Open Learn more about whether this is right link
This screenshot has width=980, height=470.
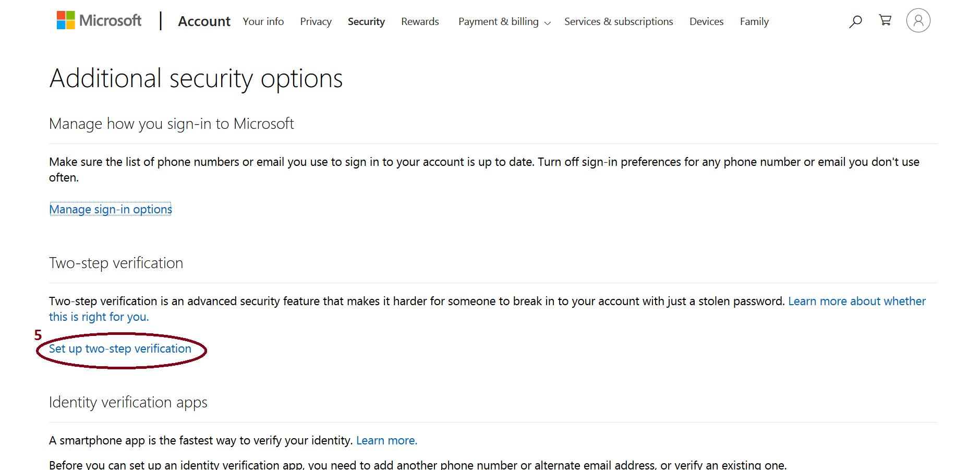click(856, 302)
